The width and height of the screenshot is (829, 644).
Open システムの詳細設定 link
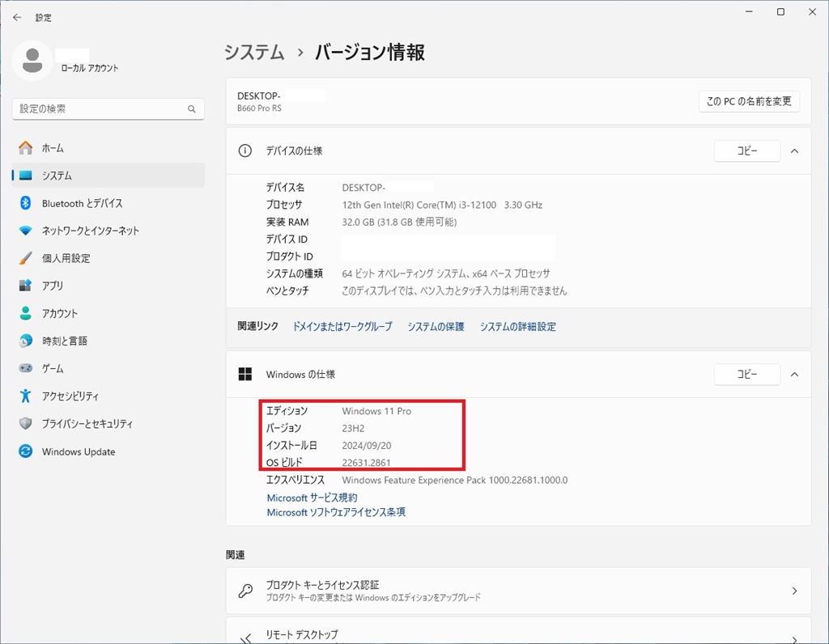(x=517, y=327)
